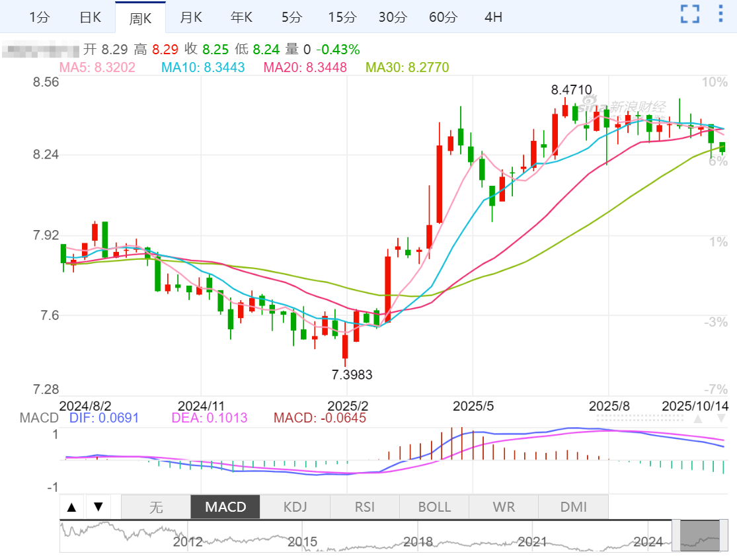The height and width of the screenshot is (560, 737).
Task: Select the 月K monthly chart tab
Action: (191, 17)
